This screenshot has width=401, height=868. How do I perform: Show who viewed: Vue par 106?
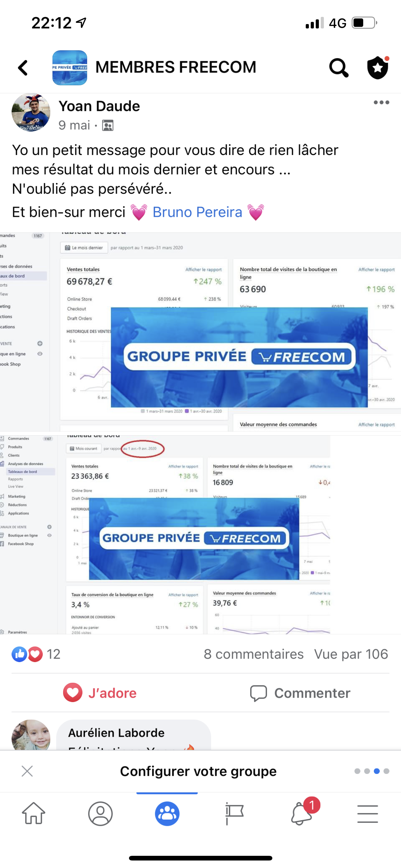pos(351,654)
